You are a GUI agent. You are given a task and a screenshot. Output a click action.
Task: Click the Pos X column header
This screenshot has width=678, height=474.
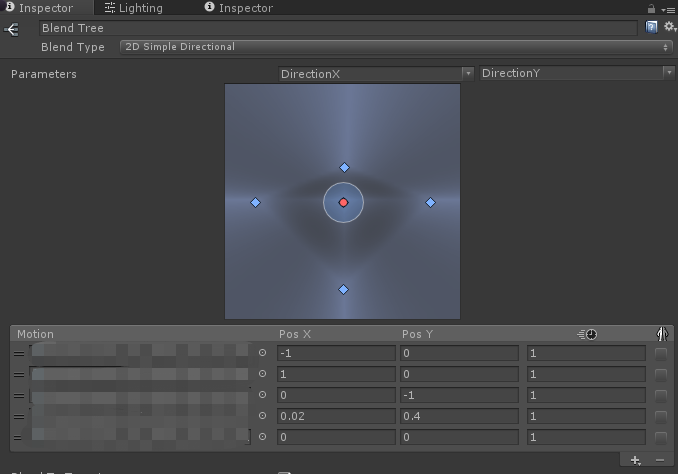[x=295, y=334]
